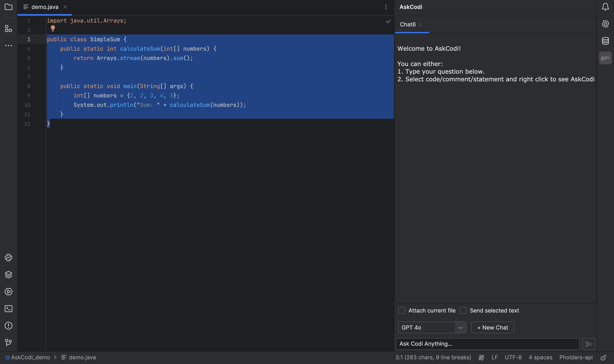614x364 pixels.
Task: Toggle the Send selected text checkbox
Action: [x=463, y=310]
